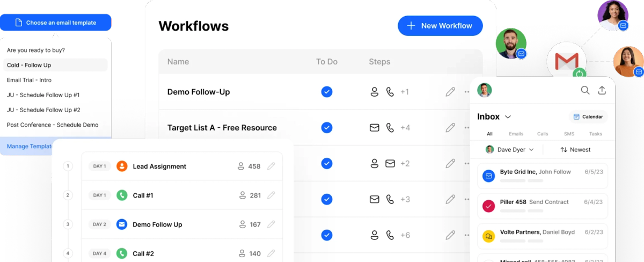
Task: Toggle the checkmark in the +6 steps row
Action: [327, 235]
